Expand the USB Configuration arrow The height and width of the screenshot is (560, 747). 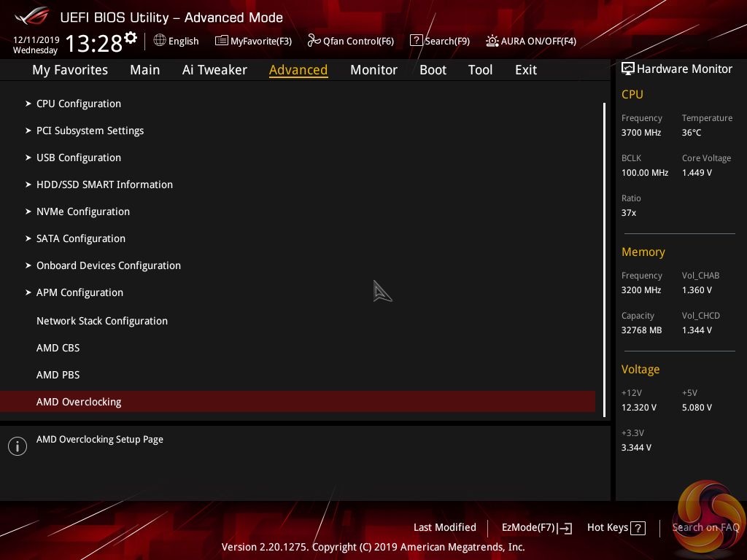pos(28,157)
